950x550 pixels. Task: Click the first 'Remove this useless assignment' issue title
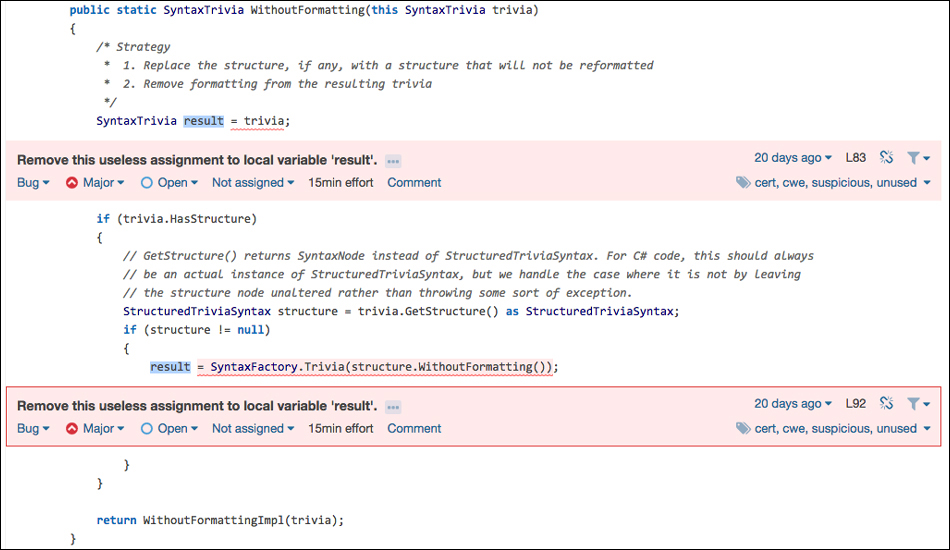(x=197, y=160)
